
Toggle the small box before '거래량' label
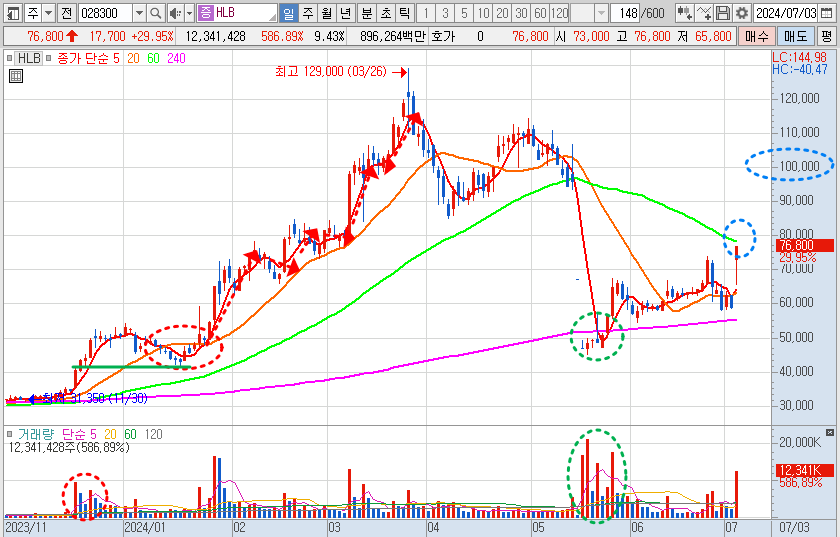[x=9, y=434]
